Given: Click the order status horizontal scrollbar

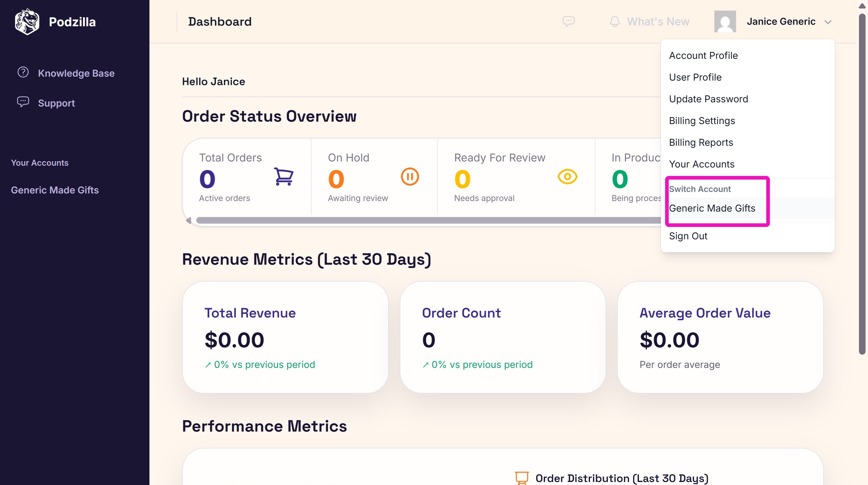Looking at the screenshot, I should (428, 220).
